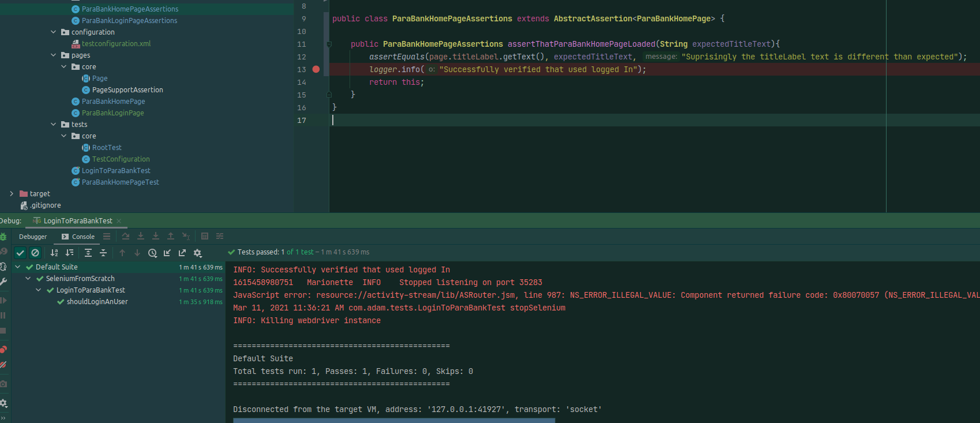Screen dimensions: 980x423
Task: Click the fold marker on line 11
Action: [x=329, y=44]
